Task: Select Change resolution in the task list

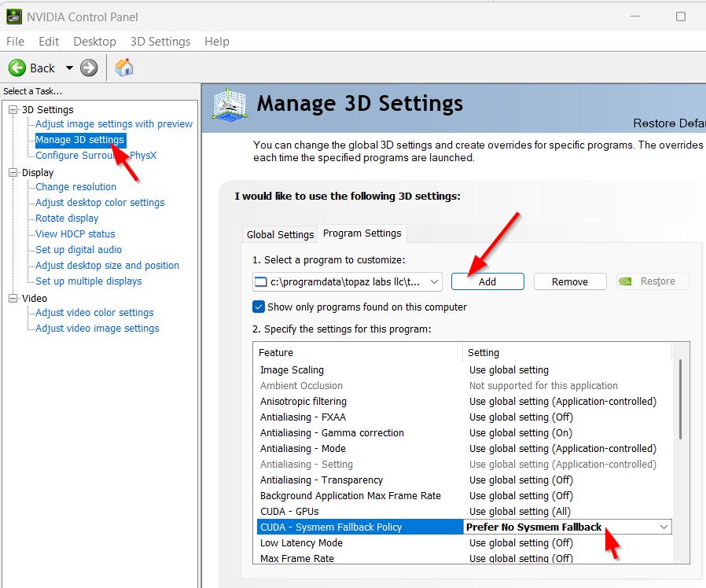Action: (x=75, y=187)
